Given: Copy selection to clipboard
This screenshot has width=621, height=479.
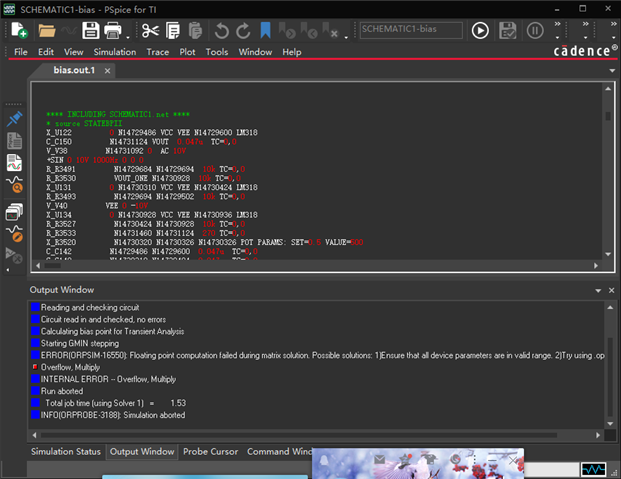Looking at the screenshot, I should 173,31.
